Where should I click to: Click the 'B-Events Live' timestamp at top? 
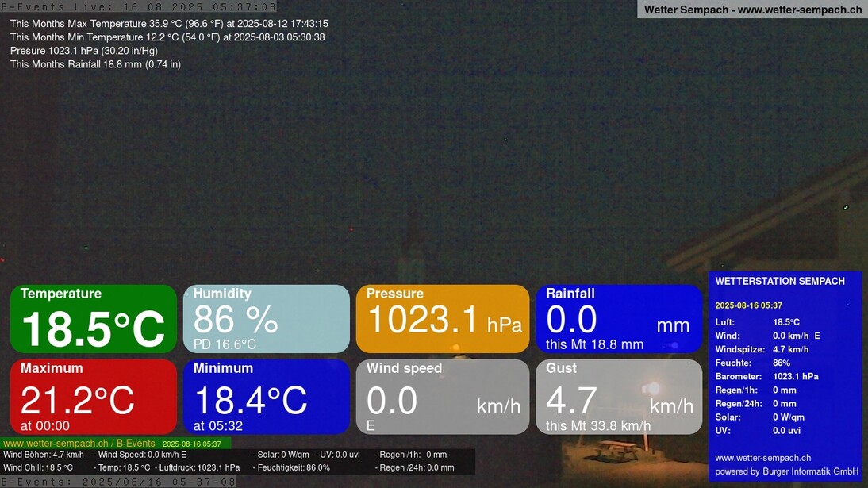click(x=138, y=6)
